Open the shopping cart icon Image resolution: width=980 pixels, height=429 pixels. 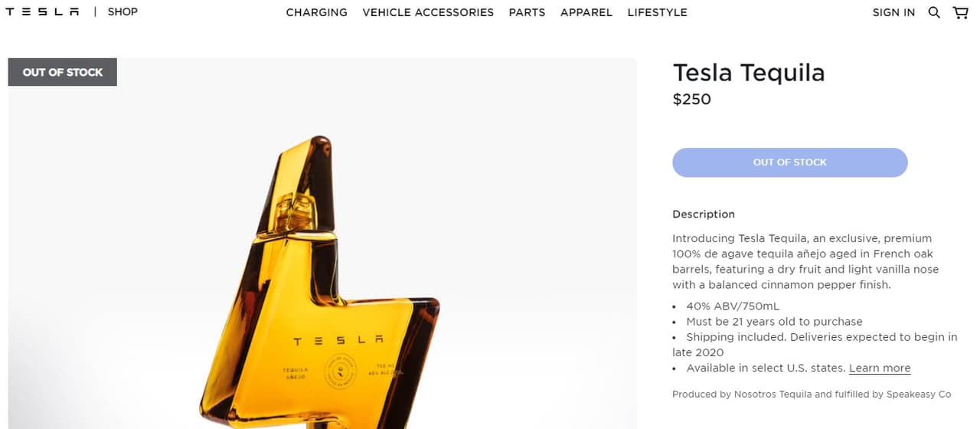click(960, 12)
